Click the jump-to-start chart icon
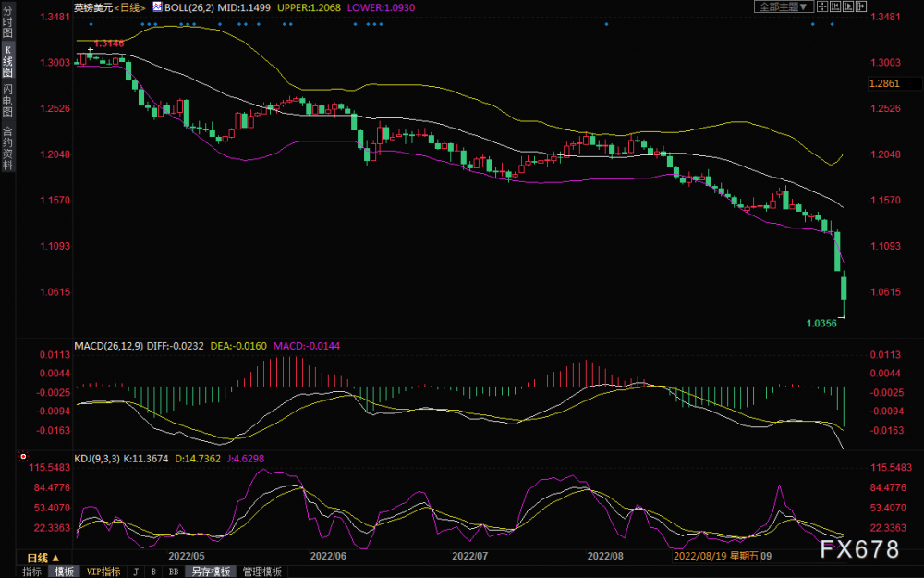This screenshot has height=578, width=924. click(835, 6)
